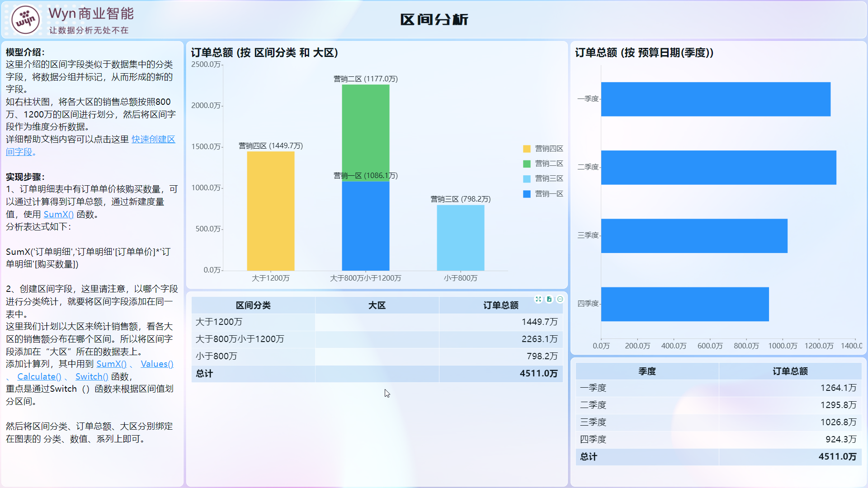Click the Wyn logo icon
Image resolution: width=868 pixels, height=488 pixels.
pyautogui.click(x=25, y=19)
